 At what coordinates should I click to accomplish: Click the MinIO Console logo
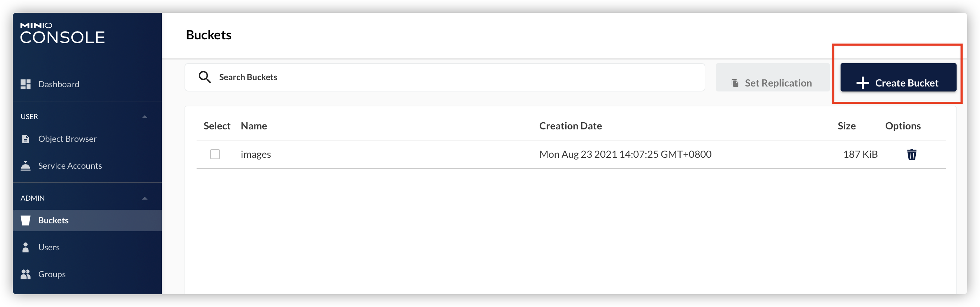[x=62, y=33]
